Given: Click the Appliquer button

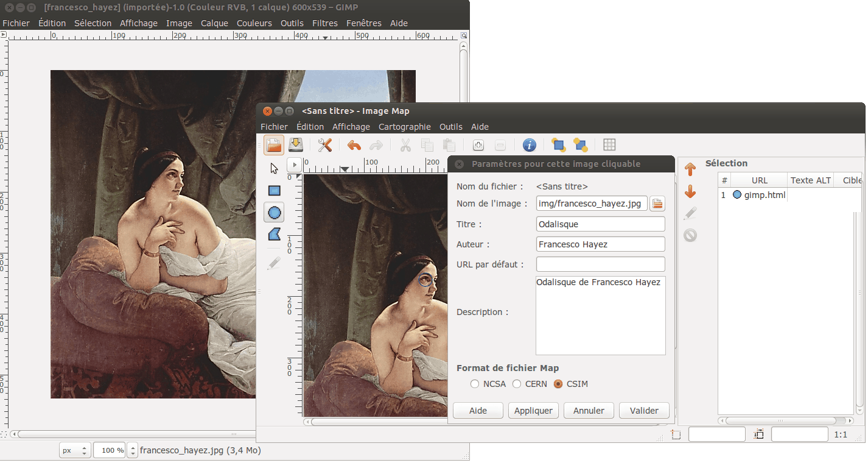Looking at the screenshot, I should point(533,411).
